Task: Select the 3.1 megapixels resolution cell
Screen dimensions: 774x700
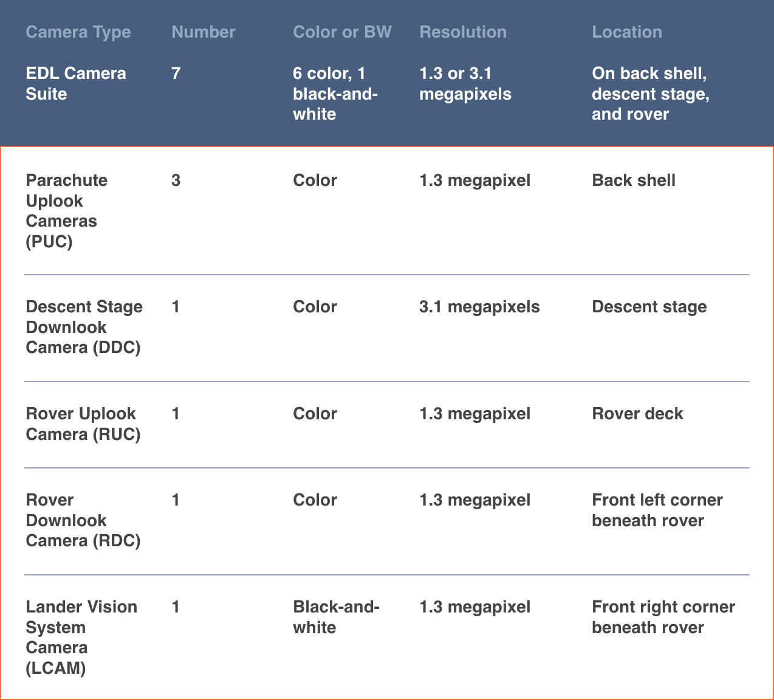Action: tap(479, 307)
